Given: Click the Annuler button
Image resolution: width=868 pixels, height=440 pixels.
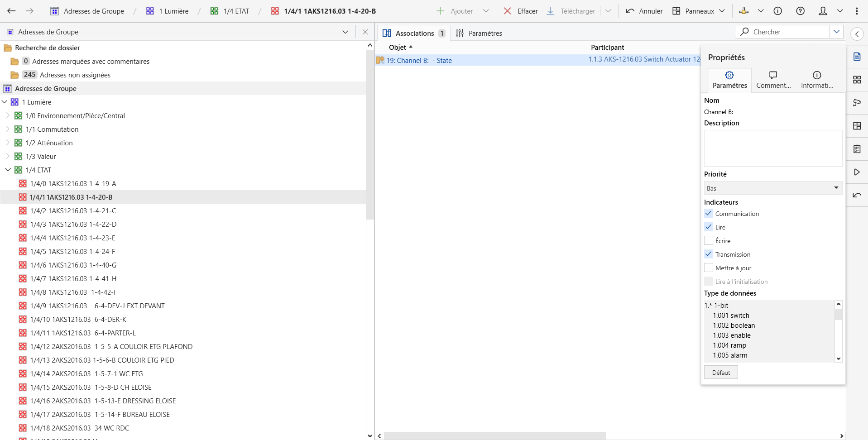Looking at the screenshot, I should (x=644, y=11).
